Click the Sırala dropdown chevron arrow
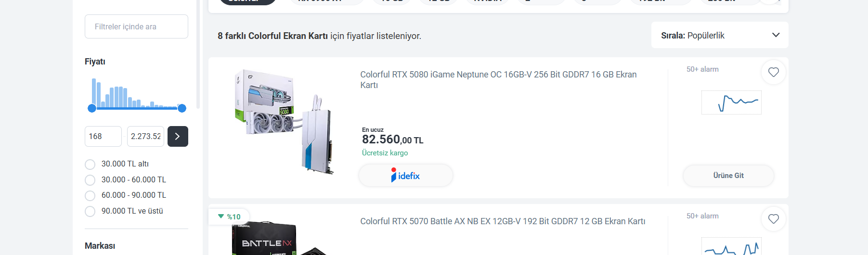Screen dimensions: 868x255 point(776,35)
